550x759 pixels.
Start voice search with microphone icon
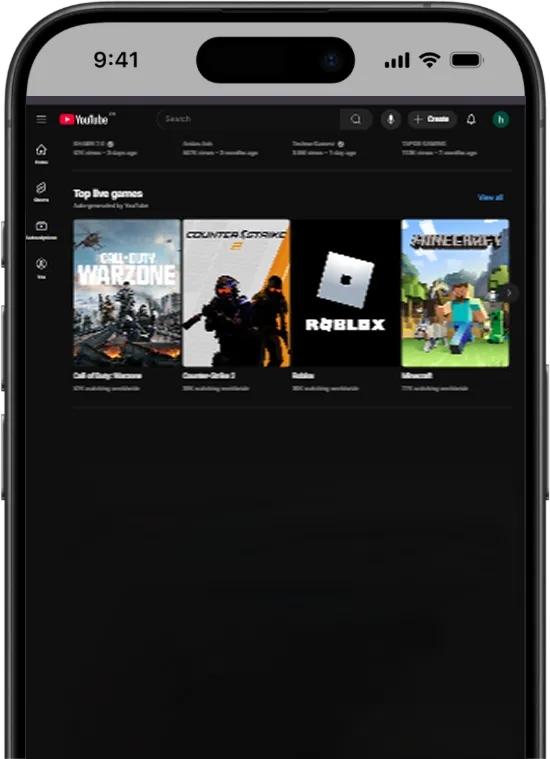point(391,119)
